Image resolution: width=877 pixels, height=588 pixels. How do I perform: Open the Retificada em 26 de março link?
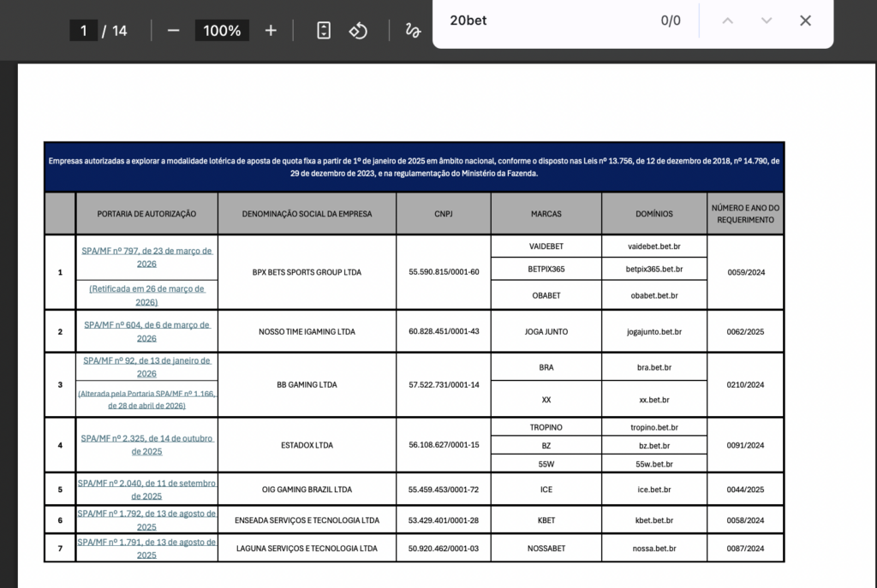tap(146, 295)
